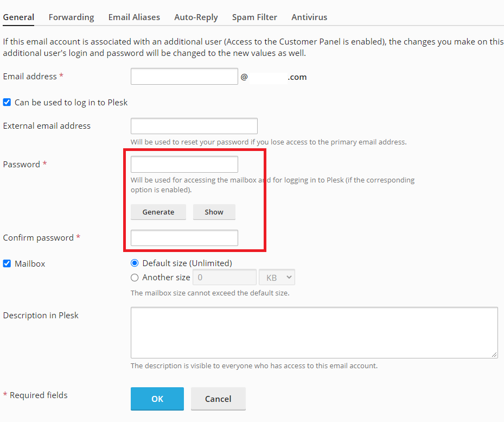Click the External email address field
Viewport: 504px width, 422px height.
(x=194, y=126)
